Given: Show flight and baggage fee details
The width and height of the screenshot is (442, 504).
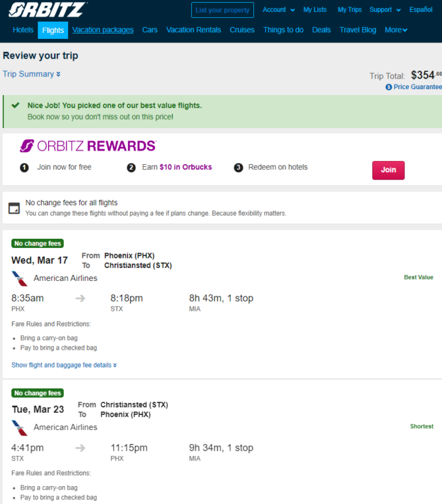Looking at the screenshot, I should click(x=64, y=365).
